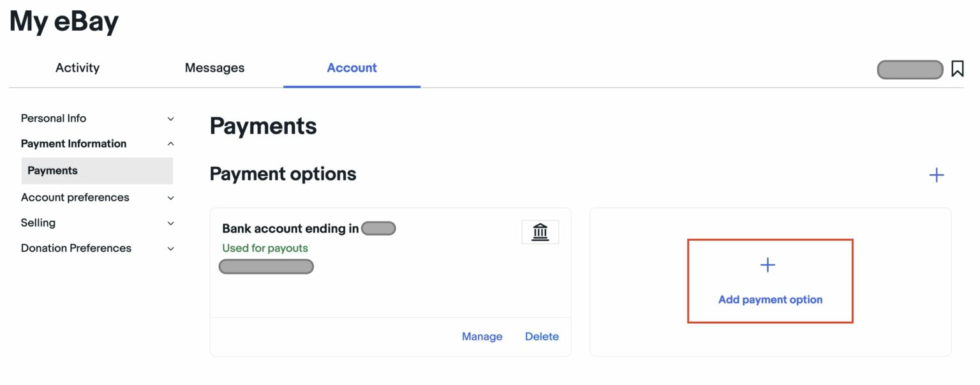The height and width of the screenshot is (385, 980).
Task: Click the plus icon beside Payment options heading
Action: click(936, 175)
